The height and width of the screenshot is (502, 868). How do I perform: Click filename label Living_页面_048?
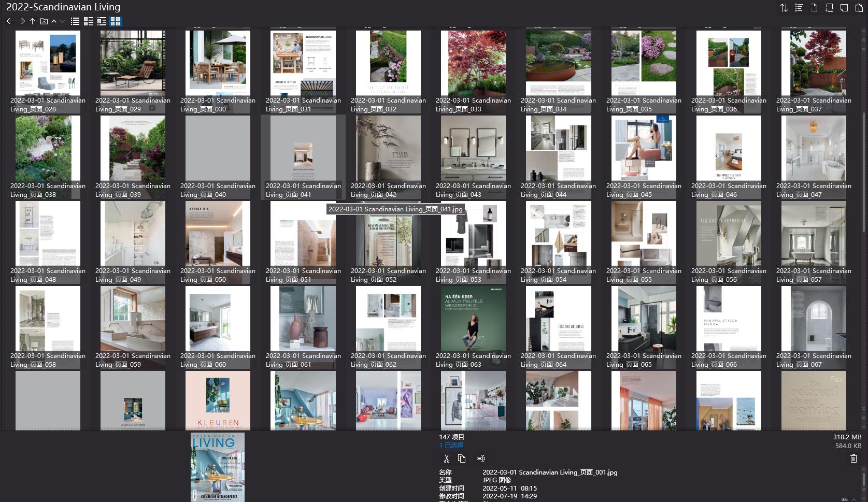[48, 275]
